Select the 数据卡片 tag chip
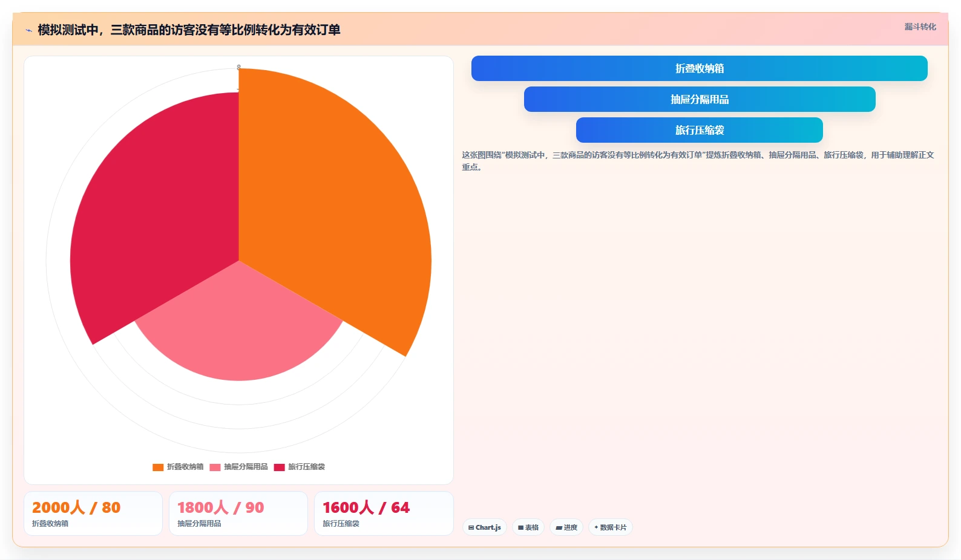This screenshot has height=560, width=961. tap(610, 527)
